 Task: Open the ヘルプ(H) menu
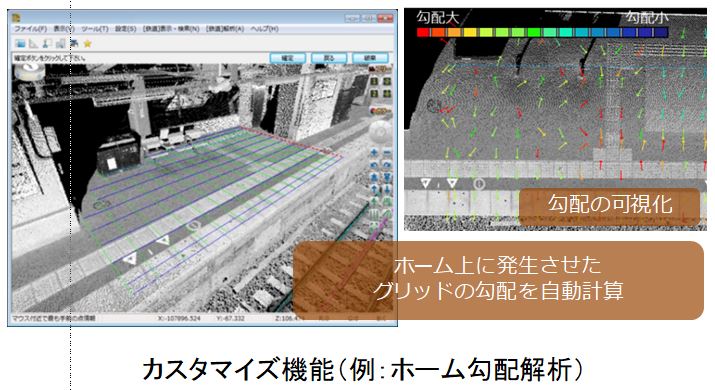264,29
